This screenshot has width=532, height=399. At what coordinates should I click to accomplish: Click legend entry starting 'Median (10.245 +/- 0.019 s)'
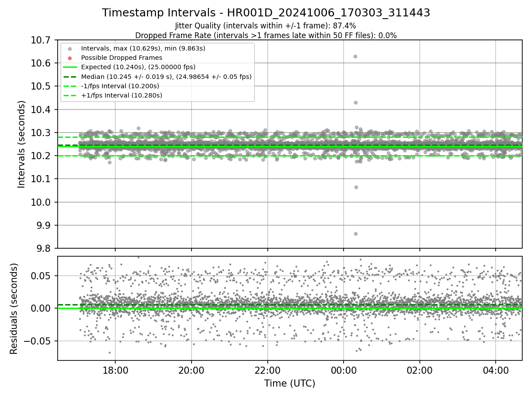coord(166,77)
